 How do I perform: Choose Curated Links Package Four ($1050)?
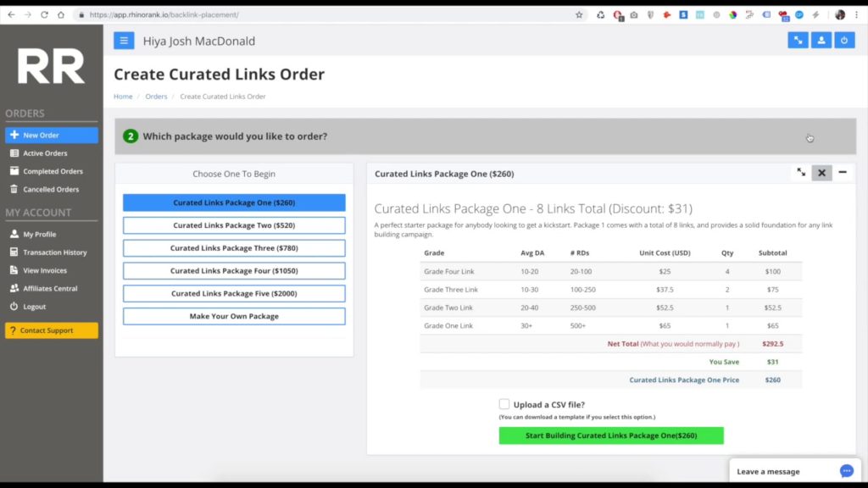(234, 270)
